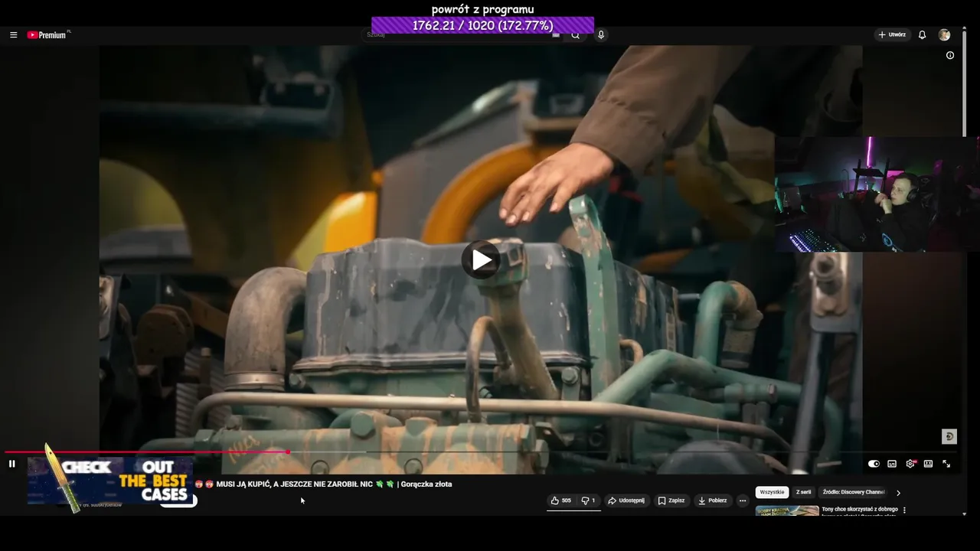980x551 pixels.
Task: Like the video with 505 likes
Action: (x=560, y=500)
